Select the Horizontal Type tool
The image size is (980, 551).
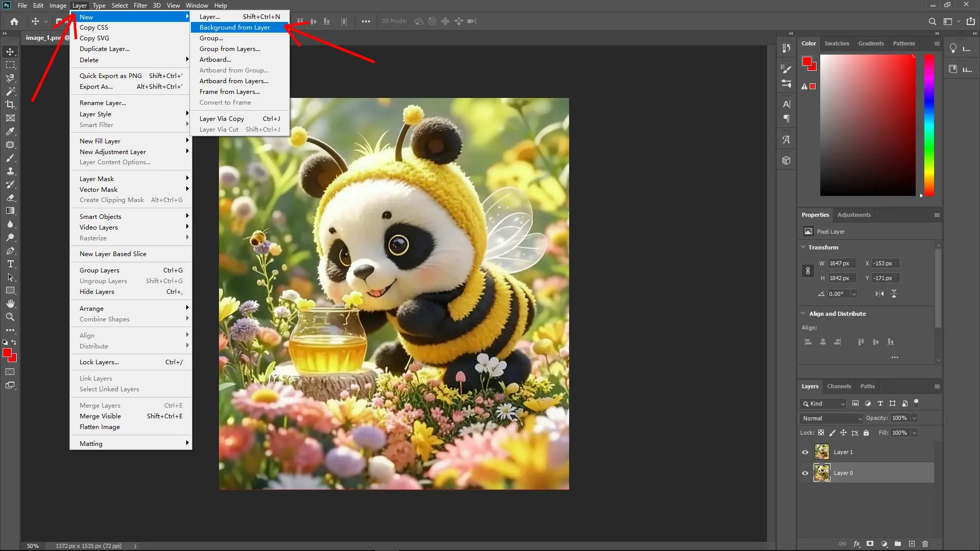10,264
